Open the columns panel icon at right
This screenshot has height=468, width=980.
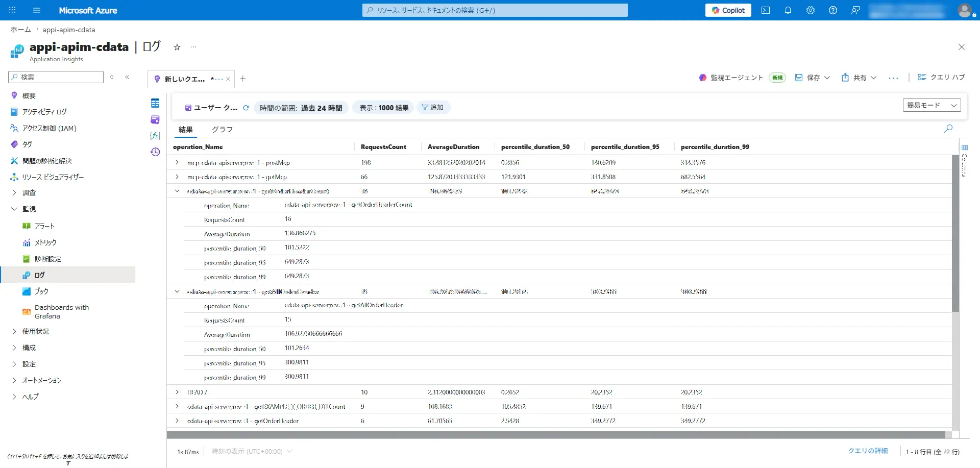tap(964, 147)
